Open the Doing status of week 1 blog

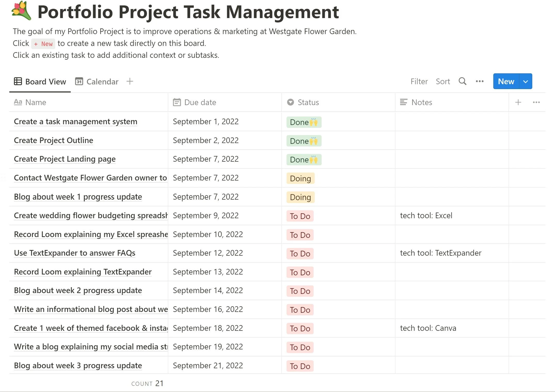300,197
